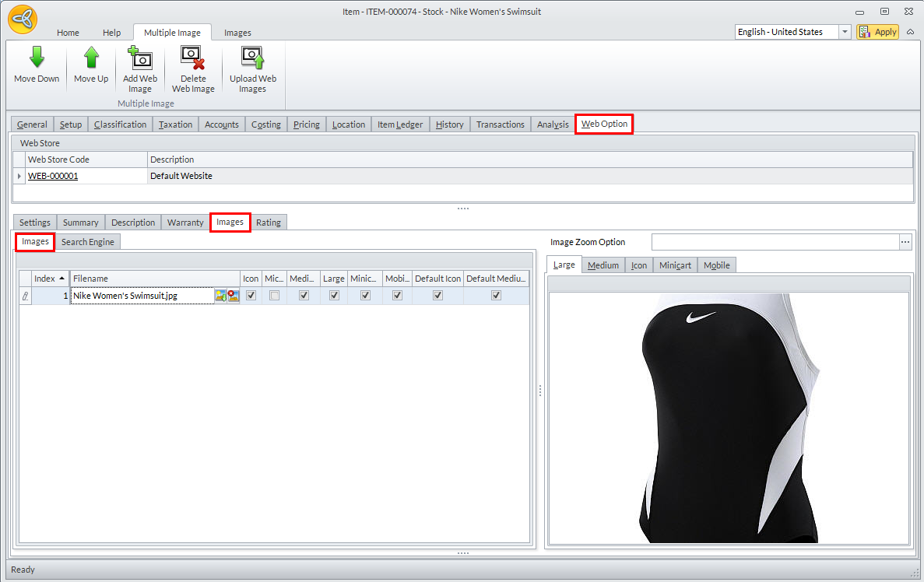Screen dimensions: 924x582
Task: Toggle the Icon checkbox for swimsuit image
Action: coord(251,296)
